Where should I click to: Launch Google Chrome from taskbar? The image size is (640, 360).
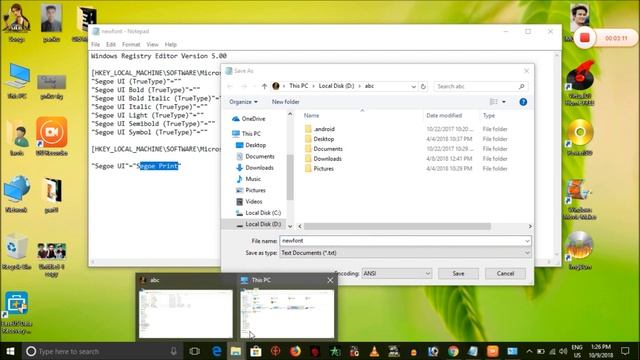pos(453,351)
